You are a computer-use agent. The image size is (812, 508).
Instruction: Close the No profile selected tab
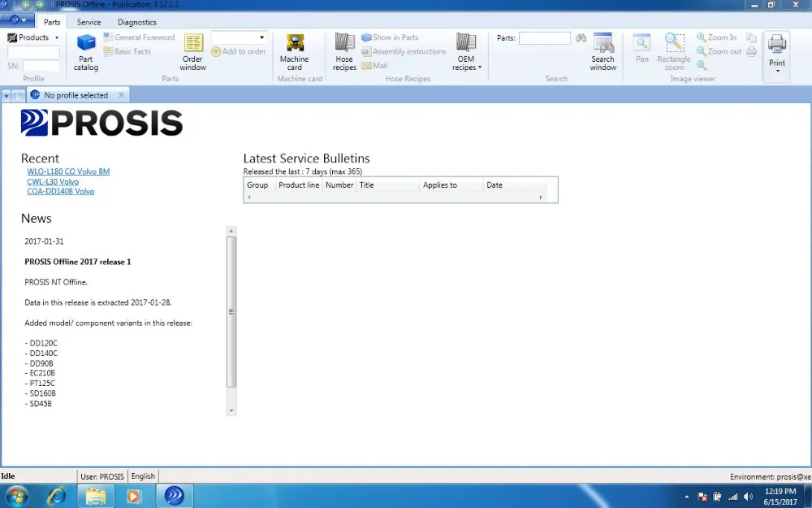coord(121,95)
